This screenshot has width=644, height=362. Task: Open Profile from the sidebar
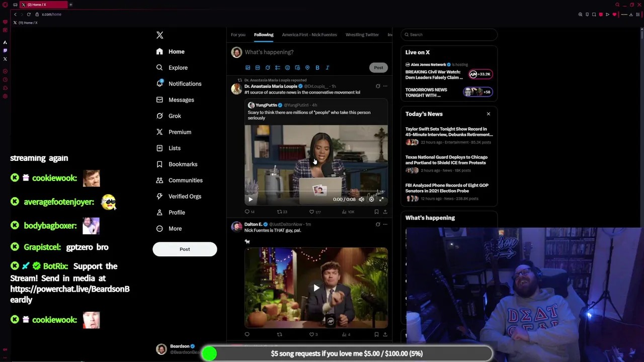coord(171,213)
